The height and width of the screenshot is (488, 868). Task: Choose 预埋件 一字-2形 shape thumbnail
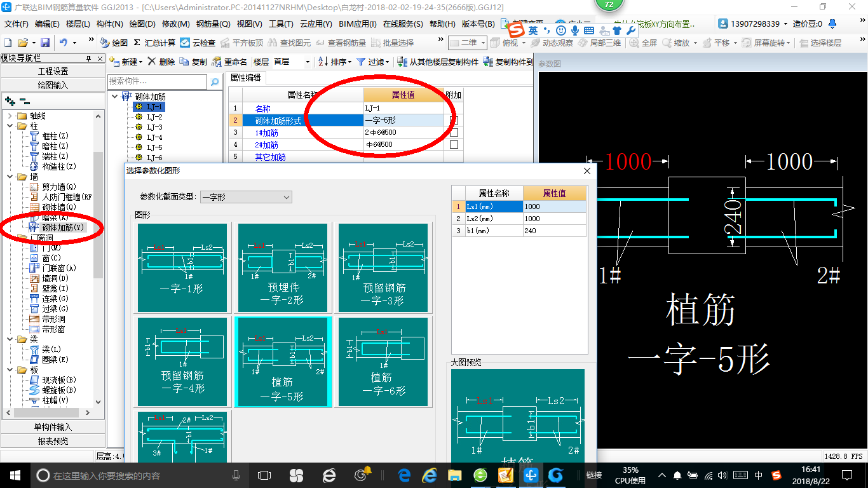click(x=283, y=268)
